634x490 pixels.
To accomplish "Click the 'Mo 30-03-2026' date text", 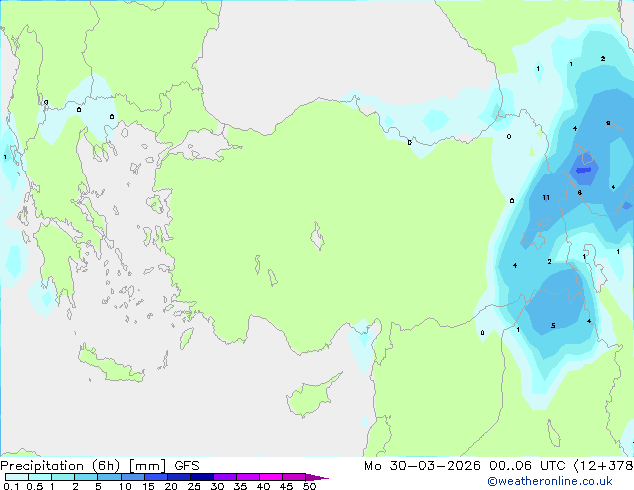I will 422,466.
